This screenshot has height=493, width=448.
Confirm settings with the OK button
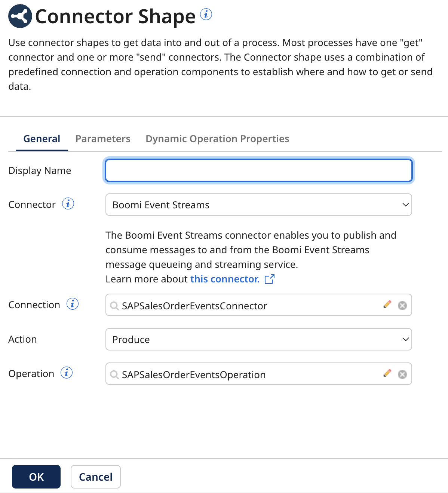pyautogui.click(x=36, y=477)
